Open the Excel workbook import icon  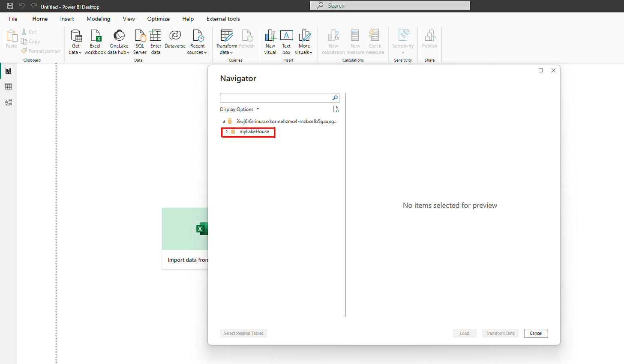(95, 41)
